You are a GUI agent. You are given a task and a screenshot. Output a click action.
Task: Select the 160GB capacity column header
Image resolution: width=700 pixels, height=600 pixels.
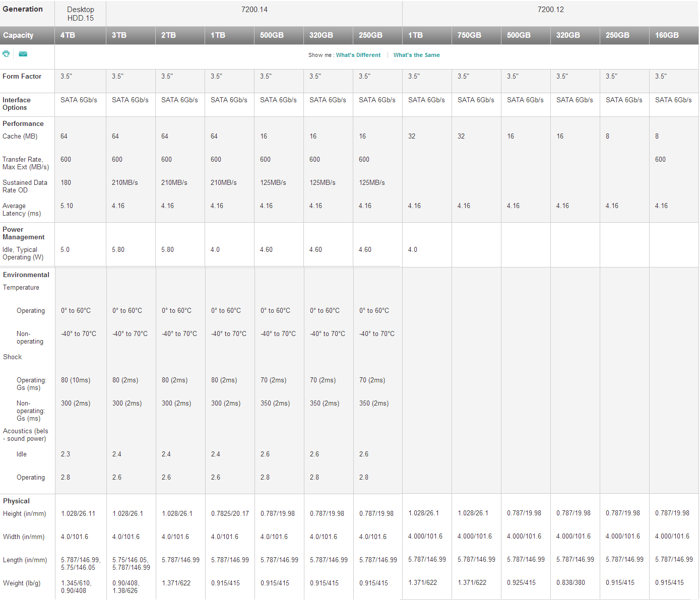(x=674, y=35)
